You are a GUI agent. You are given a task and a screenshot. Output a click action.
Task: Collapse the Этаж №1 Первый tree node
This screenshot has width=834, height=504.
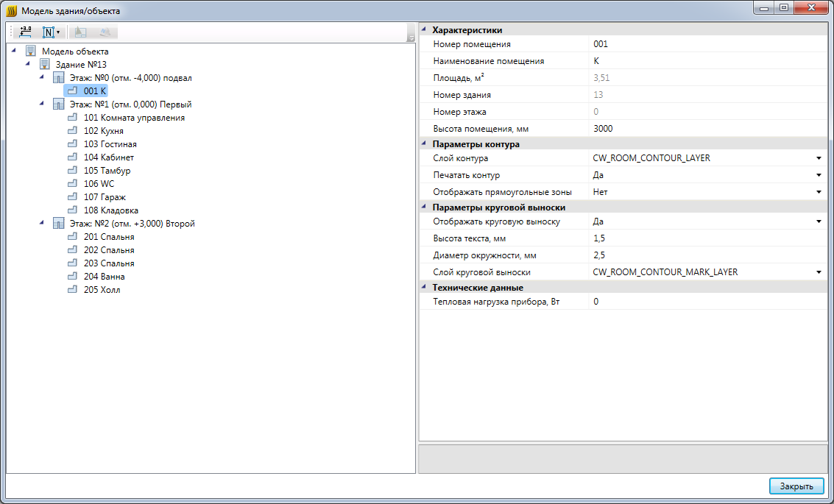pyautogui.click(x=42, y=104)
